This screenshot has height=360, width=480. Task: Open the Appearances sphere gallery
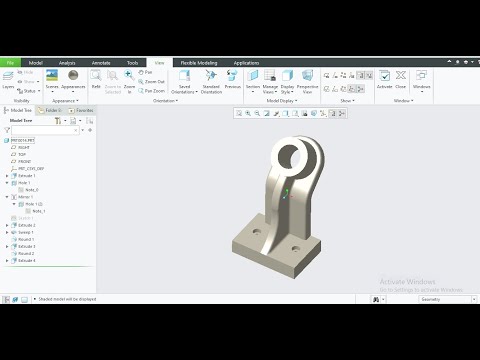tap(73, 80)
